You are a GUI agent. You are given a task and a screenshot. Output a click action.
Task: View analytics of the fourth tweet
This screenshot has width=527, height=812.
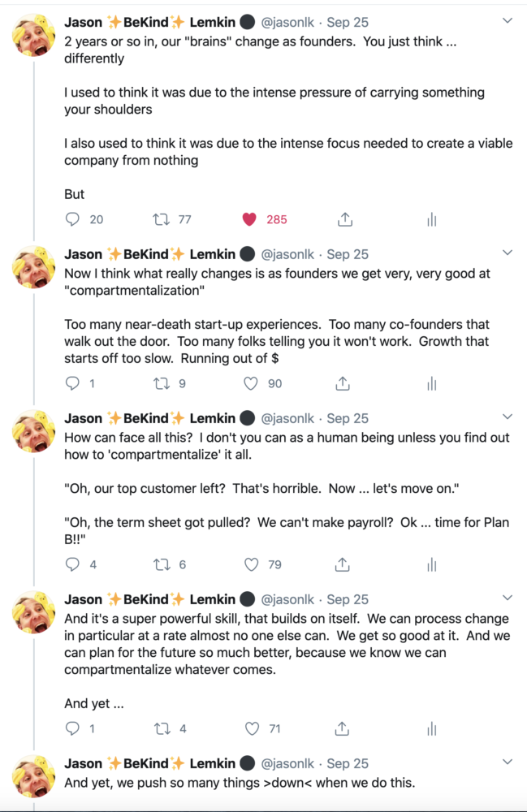(432, 728)
